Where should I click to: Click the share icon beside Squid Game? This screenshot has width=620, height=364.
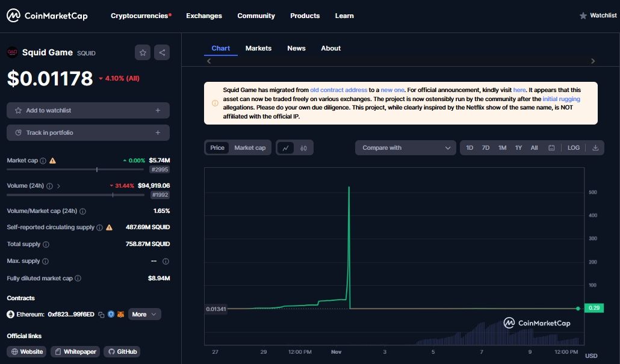(162, 52)
